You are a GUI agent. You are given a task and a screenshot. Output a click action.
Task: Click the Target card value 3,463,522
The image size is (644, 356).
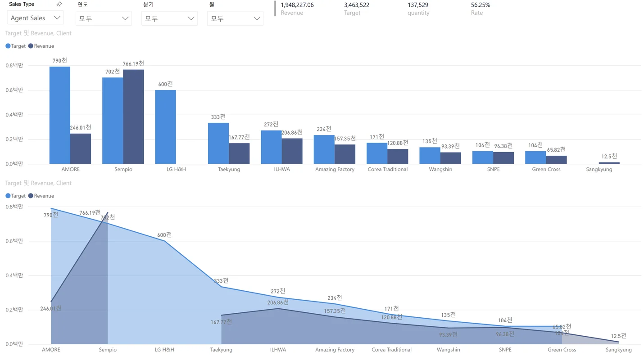tap(357, 5)
